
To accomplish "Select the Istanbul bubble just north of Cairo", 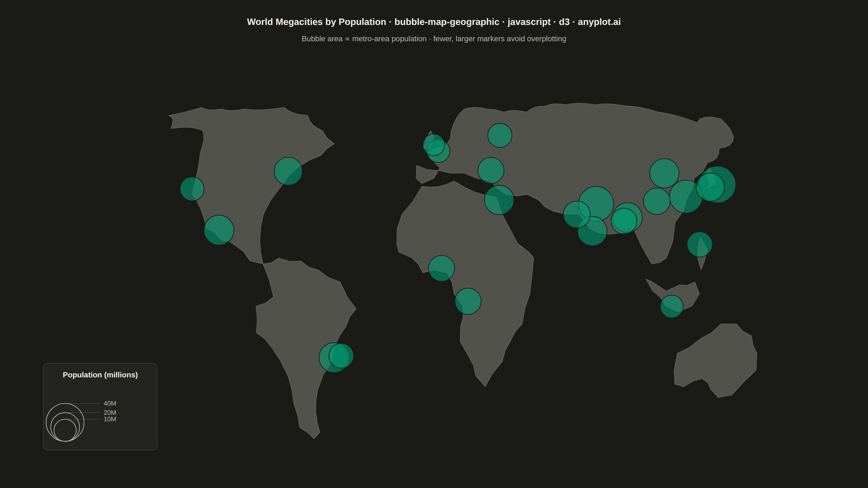I will point(491,171).
